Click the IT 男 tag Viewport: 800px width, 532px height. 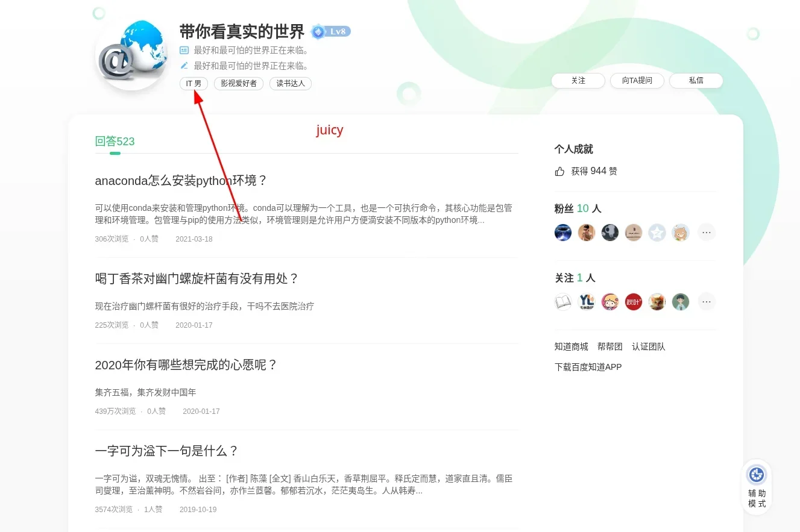(x=194, y=84)
